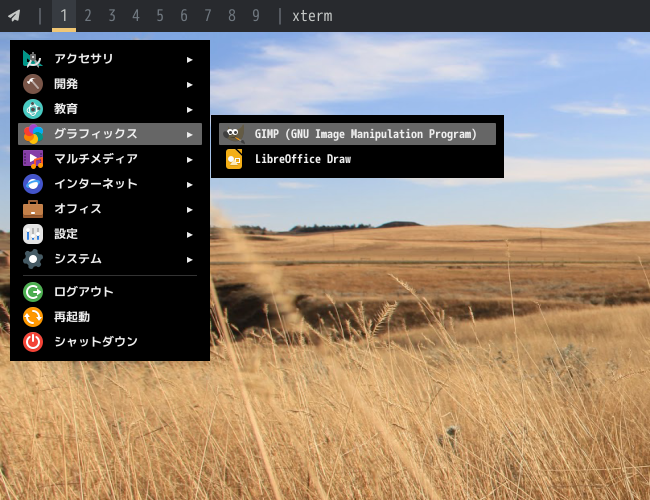Viewport: 650px width, 500px height.
Task: Switch to workspace 1
Action: tap(64, 16)
